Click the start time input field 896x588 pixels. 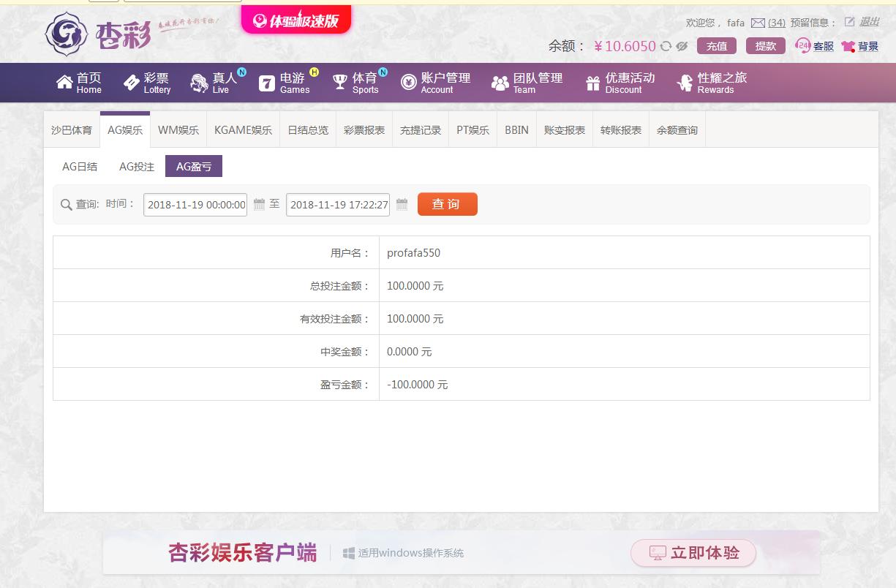point(195,205)
